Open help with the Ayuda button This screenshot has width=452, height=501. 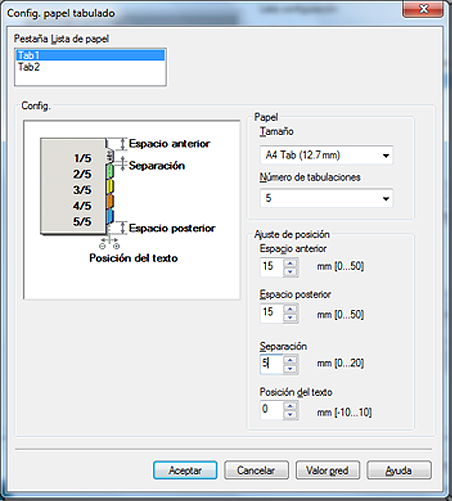pos(399,470)
